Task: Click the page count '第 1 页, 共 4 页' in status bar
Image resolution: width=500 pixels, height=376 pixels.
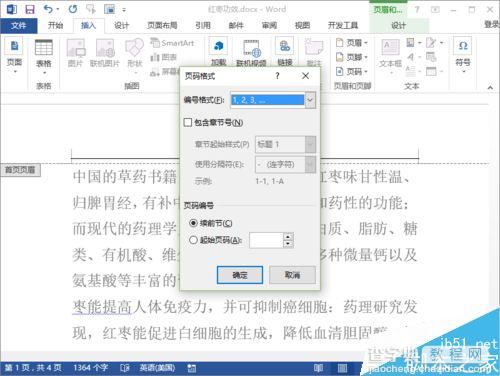Action: [33, 368]
